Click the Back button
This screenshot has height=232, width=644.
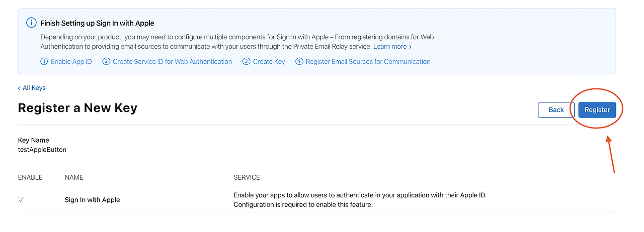coord(556,110)
